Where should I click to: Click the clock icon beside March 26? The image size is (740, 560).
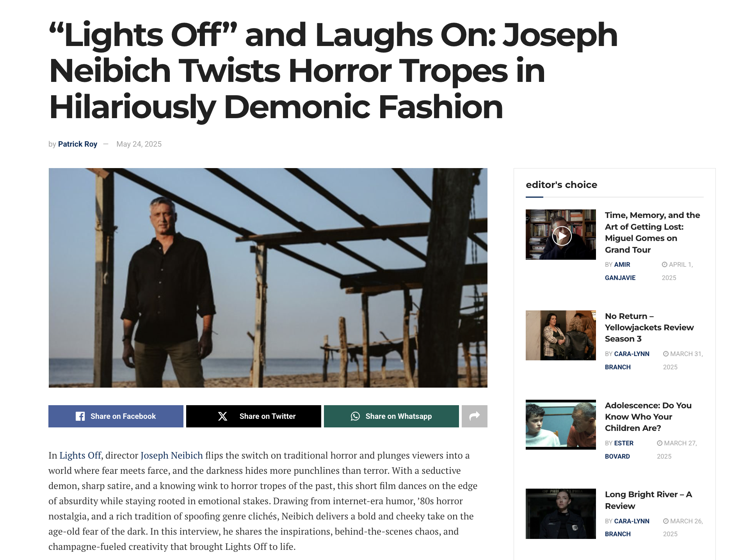(x=666, y=521)
